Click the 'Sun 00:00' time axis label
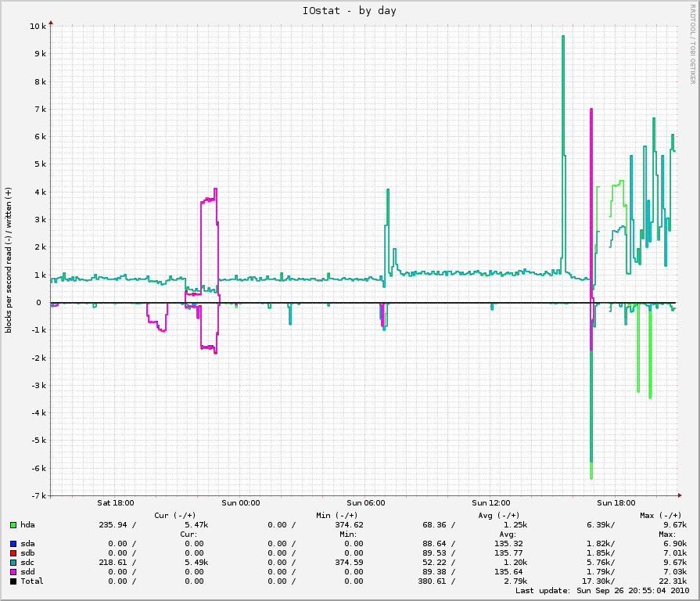The image size is (700, 601). (x=241, y=503)
